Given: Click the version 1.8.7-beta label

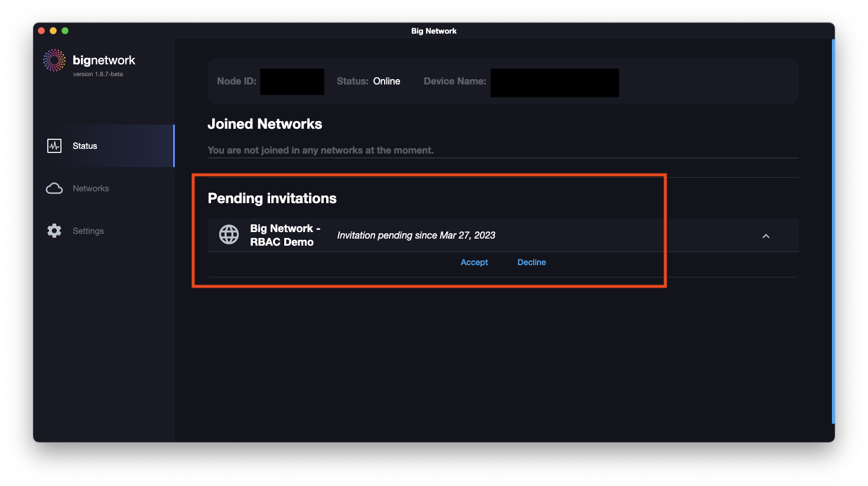Looking at the screenshot, I should tap(98, 74).
